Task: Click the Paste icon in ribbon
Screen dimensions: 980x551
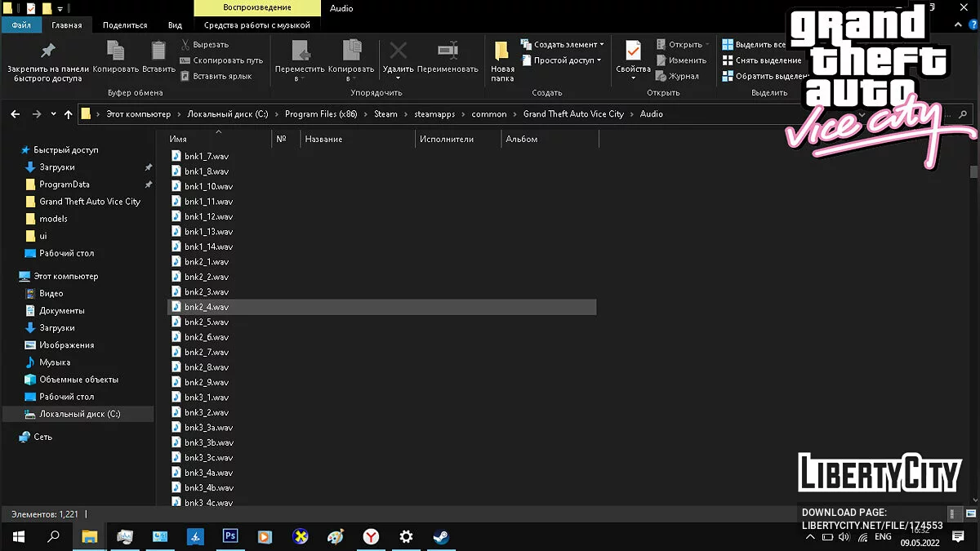Action: [158, 52]
